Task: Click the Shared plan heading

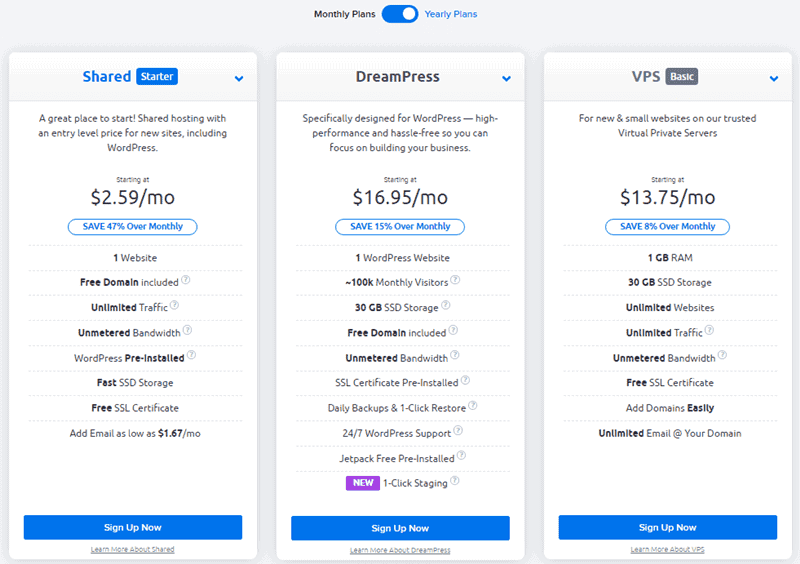Action: click(107, 77)
